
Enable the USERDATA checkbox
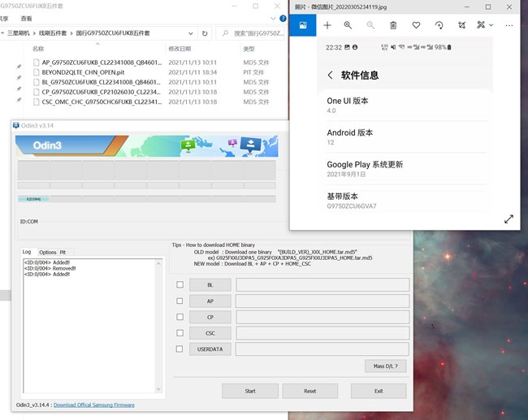tap(180, 349)
